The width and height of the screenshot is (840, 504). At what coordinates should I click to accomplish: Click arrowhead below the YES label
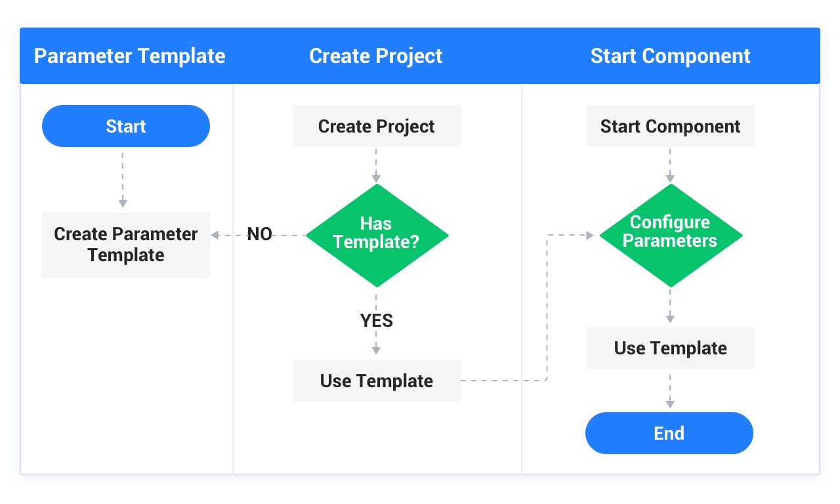click(376, 350)
